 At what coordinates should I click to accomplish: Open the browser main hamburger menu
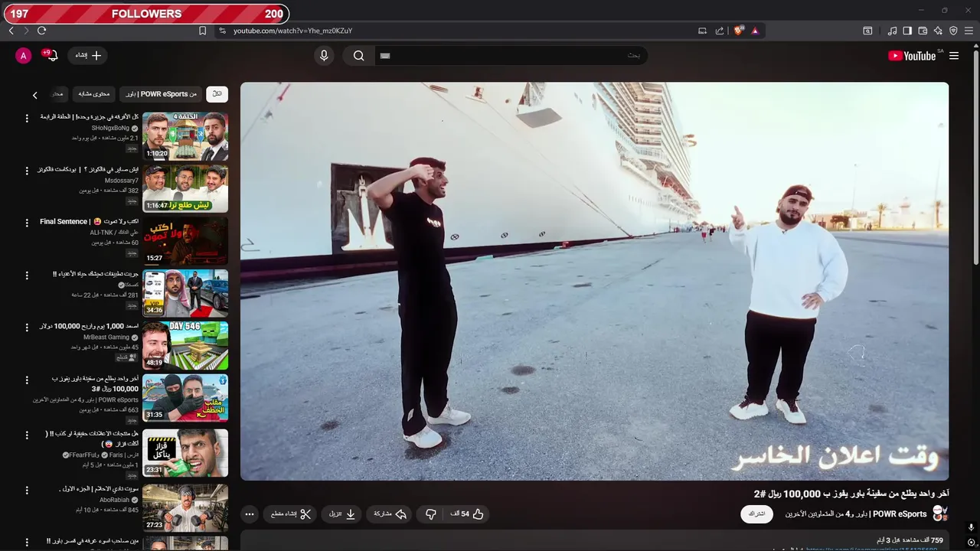pyautogui.click(x=969, y=31)
